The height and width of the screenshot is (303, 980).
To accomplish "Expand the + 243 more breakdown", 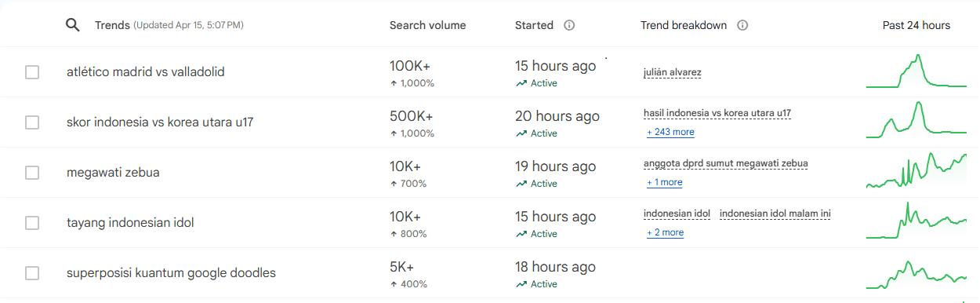I will pyautogui.click(x=670, y=132).
